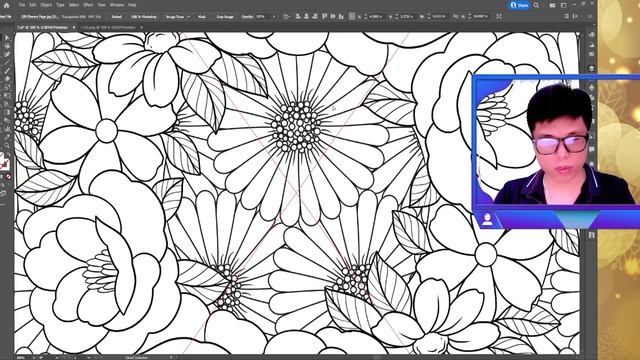Open the Select menu
This screenshot has height=360, width=640.
(x=74, y=5)
